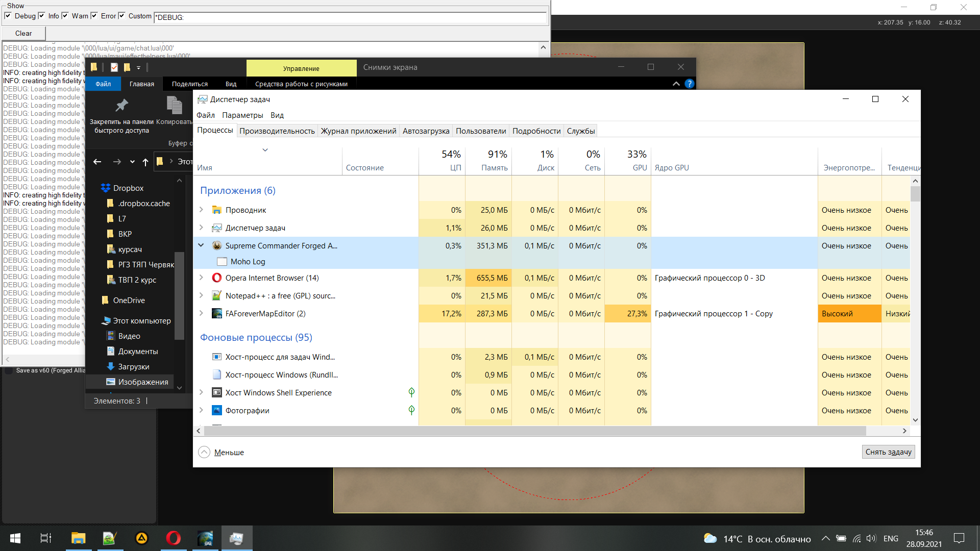Toggle the Info checkbox in log window
The height and width of the screenshot is (551, 980).
pyautogui.click(x=41, y=16)
